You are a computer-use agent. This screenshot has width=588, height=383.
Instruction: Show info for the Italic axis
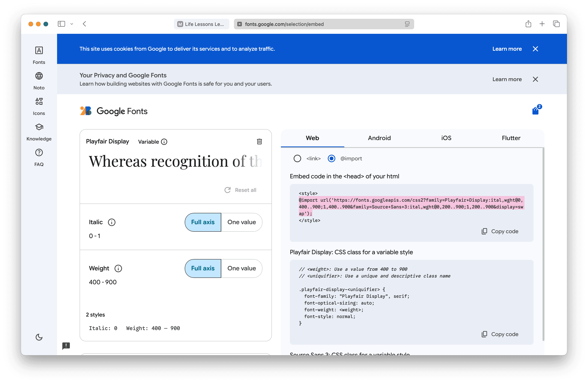point(112,222)
